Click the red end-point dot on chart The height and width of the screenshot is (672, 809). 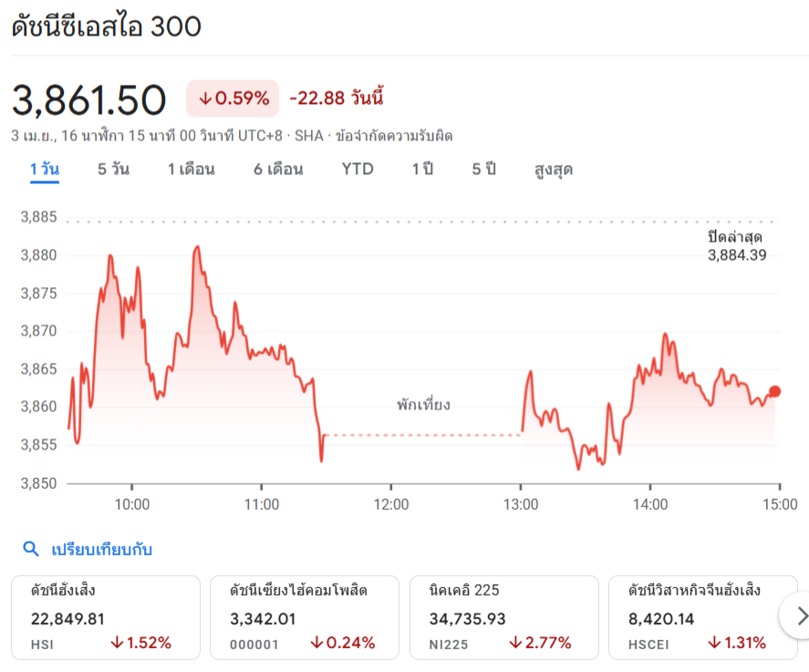[x=774, y=391]
